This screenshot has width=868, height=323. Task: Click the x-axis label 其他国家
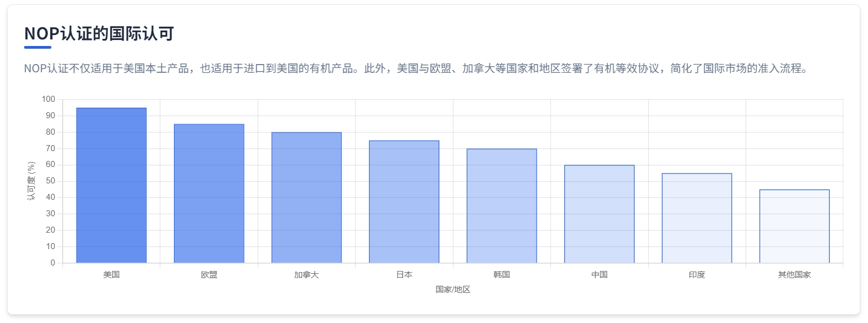[794, 275]
